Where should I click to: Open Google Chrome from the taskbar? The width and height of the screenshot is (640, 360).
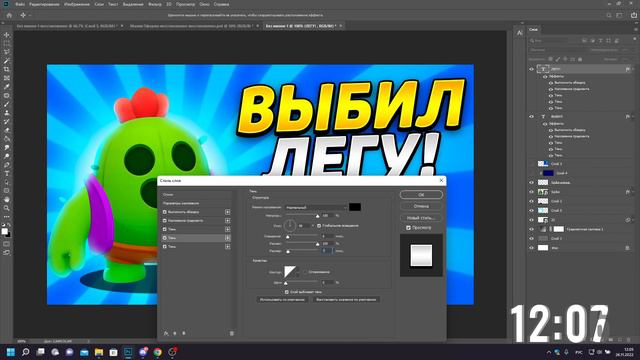(158, 352)
